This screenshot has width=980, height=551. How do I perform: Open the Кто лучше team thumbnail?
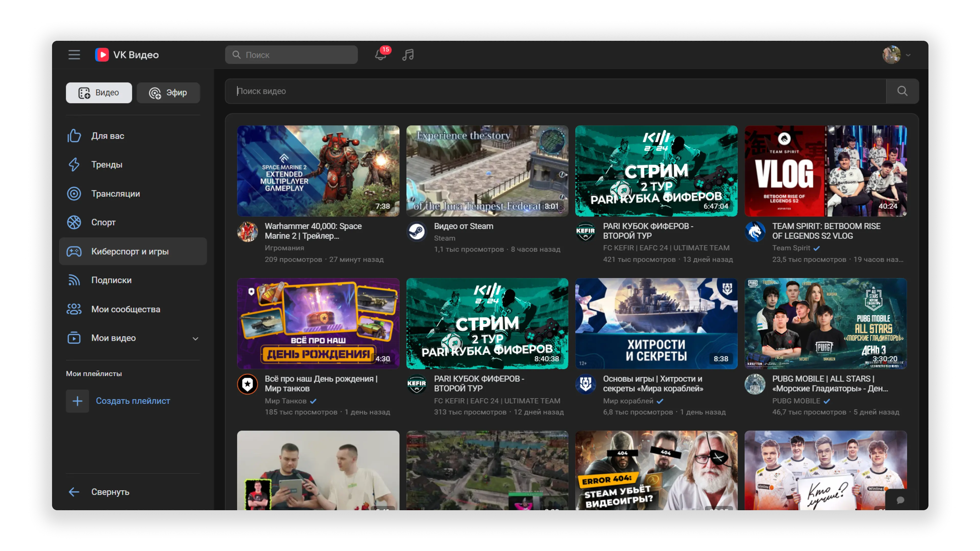tap(826, 470)
